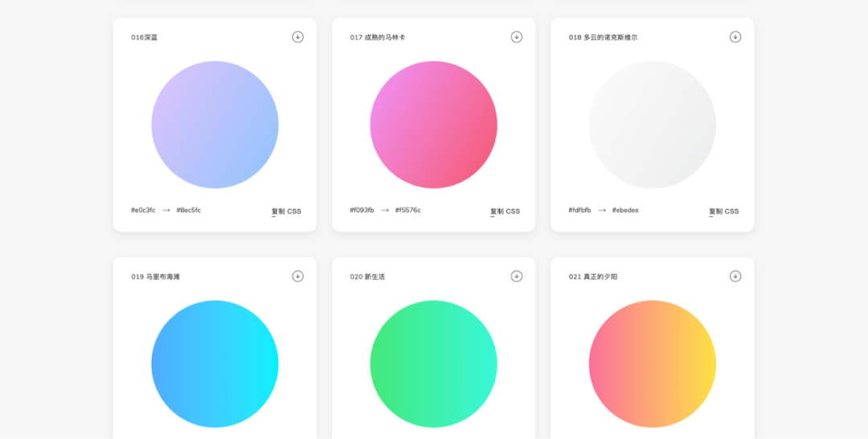This screenshot has height=439, width=868.
Task: Click the 017 成熟的马林卡 title
Action: pyautogui.click(x=378, y=38)
